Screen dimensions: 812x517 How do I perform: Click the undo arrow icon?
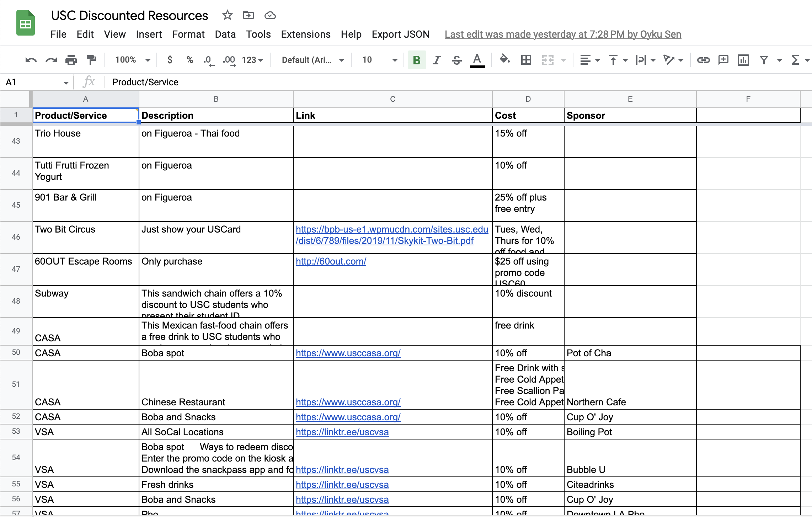[x=31, y=60]
